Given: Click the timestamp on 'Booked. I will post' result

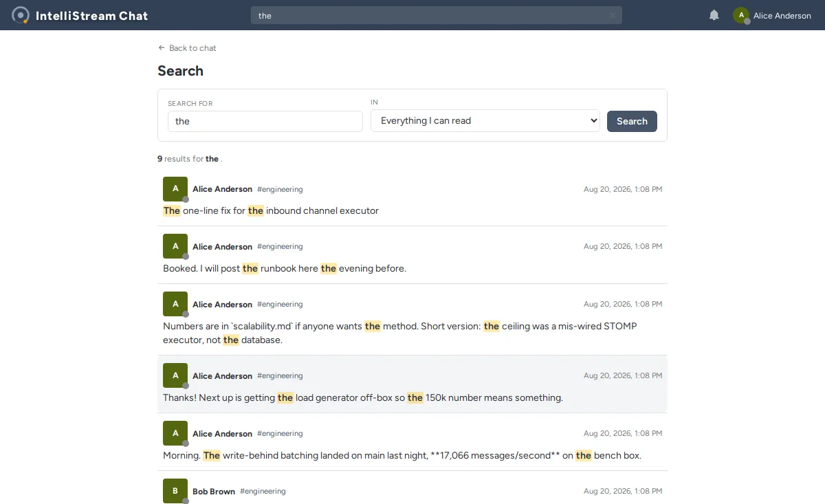Looking at the screenshot, I should 623,247.
